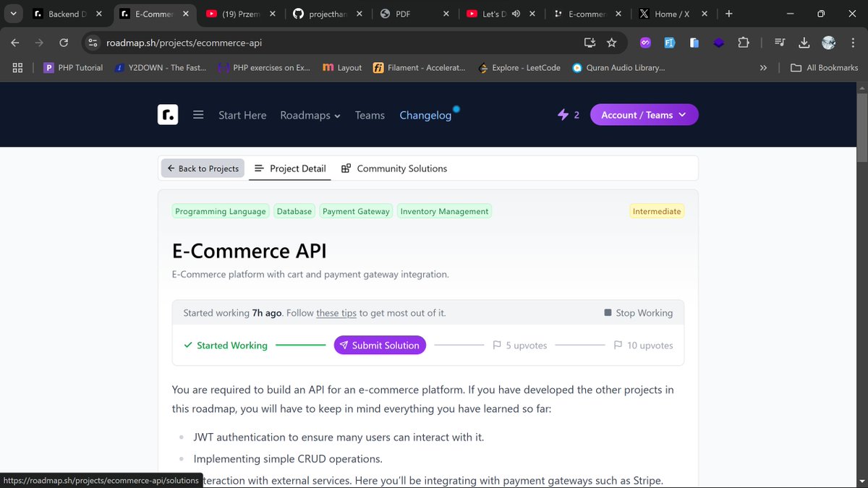Open the browser Downloads icon
868x488 pixels.
click(x=804, y=43)
